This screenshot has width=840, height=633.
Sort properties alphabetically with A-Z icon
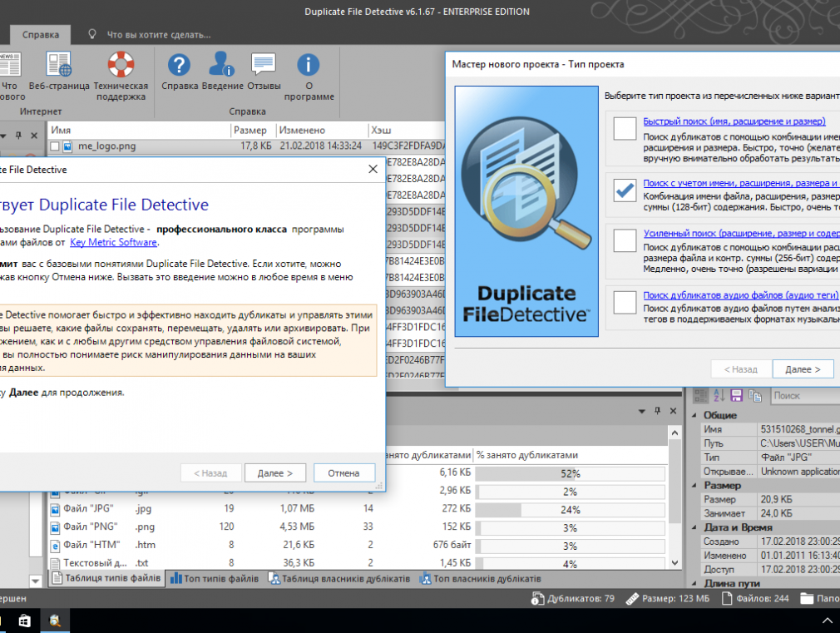pos(719,396)
